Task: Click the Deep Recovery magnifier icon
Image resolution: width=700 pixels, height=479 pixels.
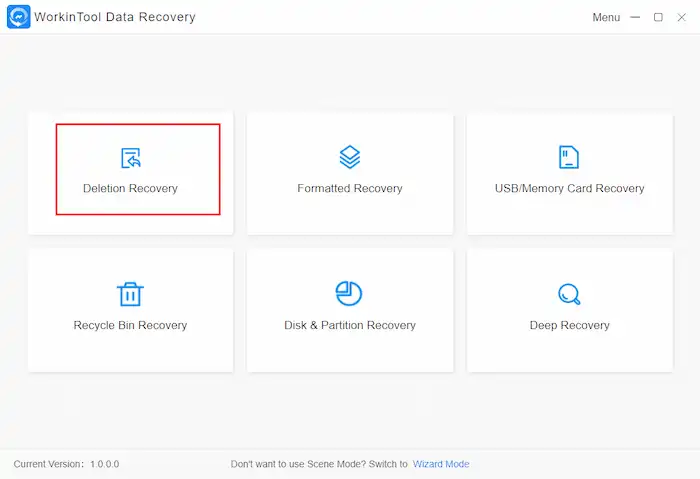Action: pyautogui.click(x=569, y=294)
